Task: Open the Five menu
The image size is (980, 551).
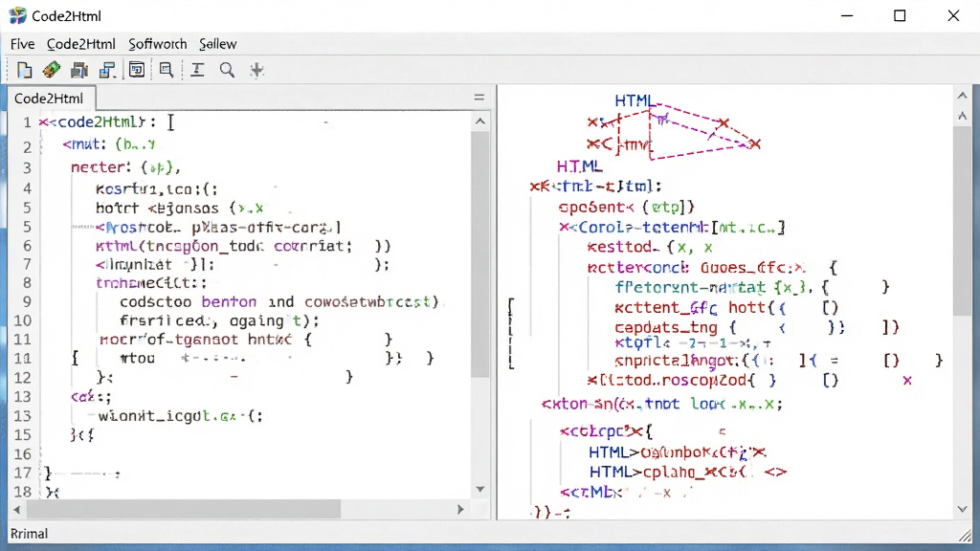Action: tap(23, 44)
